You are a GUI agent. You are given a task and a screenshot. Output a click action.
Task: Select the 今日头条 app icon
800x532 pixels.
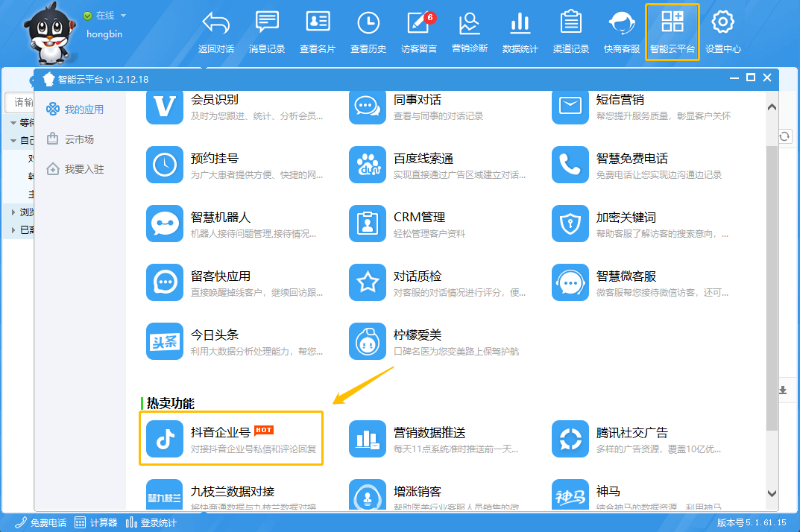point(165,341)
